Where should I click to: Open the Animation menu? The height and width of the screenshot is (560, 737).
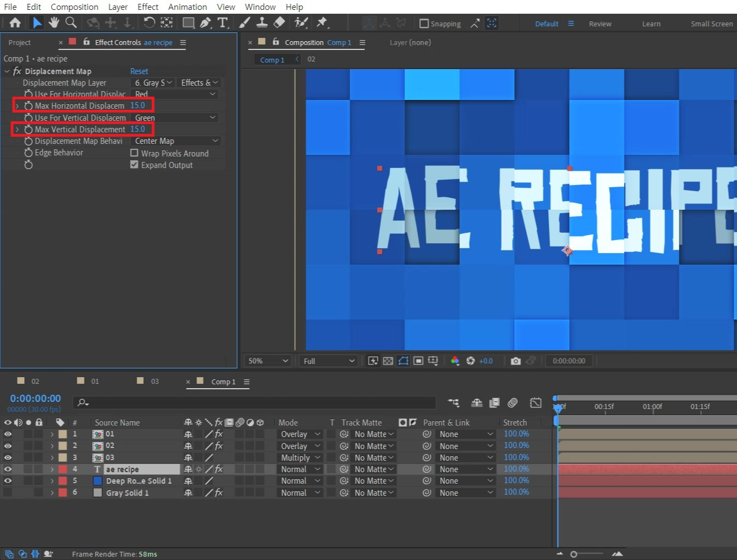(188, 7)
